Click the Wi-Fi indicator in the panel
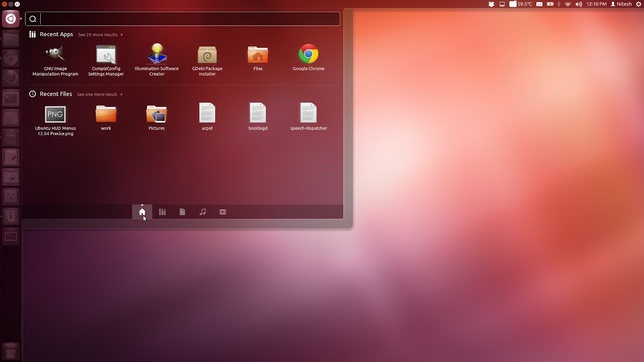This screenshot has height=362, width=644. pyautogui.click(x=568, y=4)
